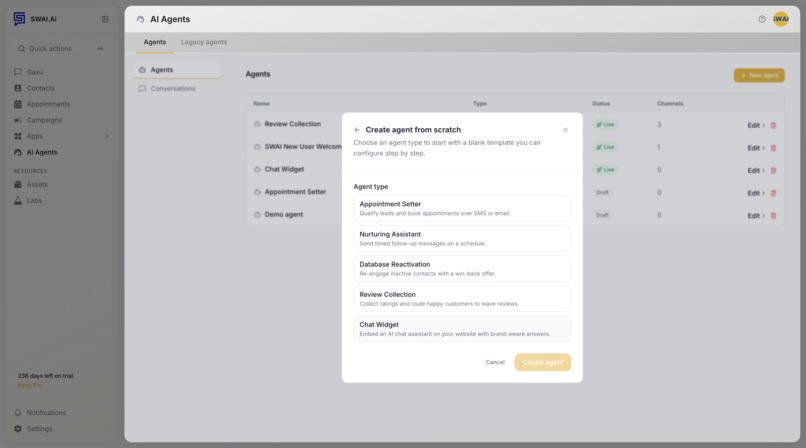Viewport: 806px width, 448px height.
Task: Delete the Review Collection agent row
Action: 773,125
